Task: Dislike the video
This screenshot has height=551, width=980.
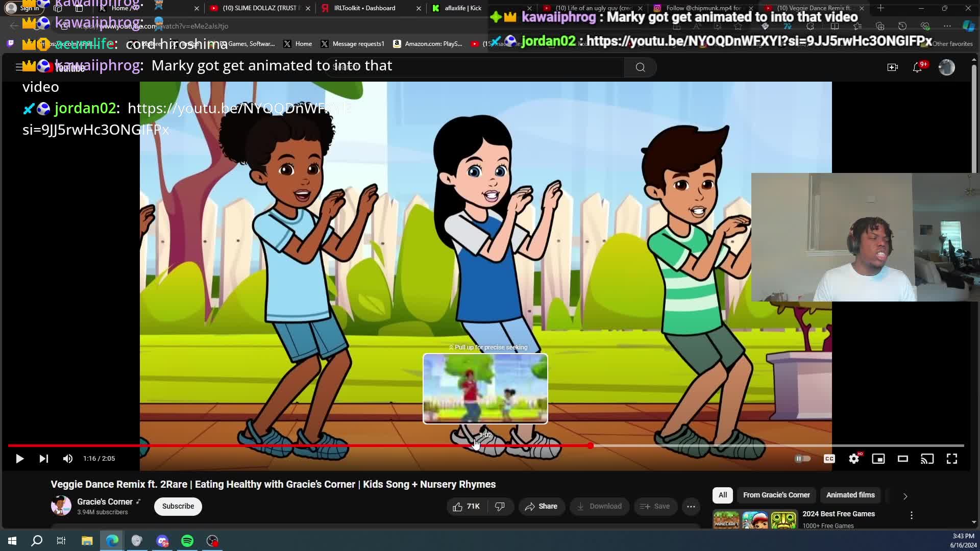Action: 500,506
